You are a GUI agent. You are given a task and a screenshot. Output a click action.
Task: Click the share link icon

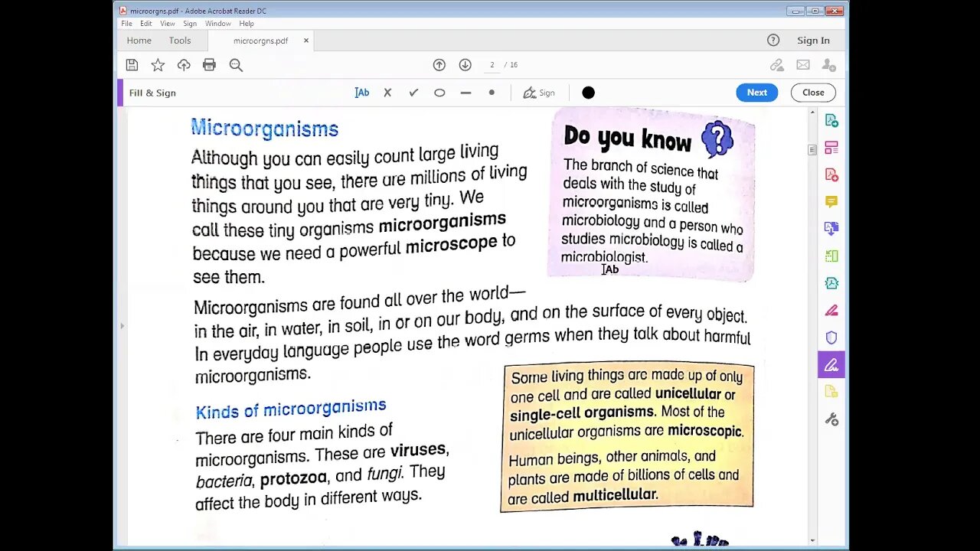pyautogui.click(x=776, y=65)
